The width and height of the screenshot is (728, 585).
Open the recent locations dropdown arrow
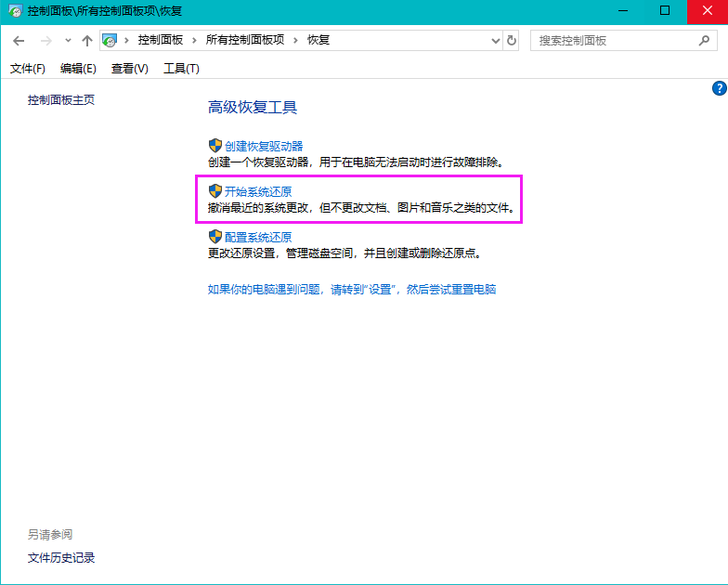[x=68, y=41]
